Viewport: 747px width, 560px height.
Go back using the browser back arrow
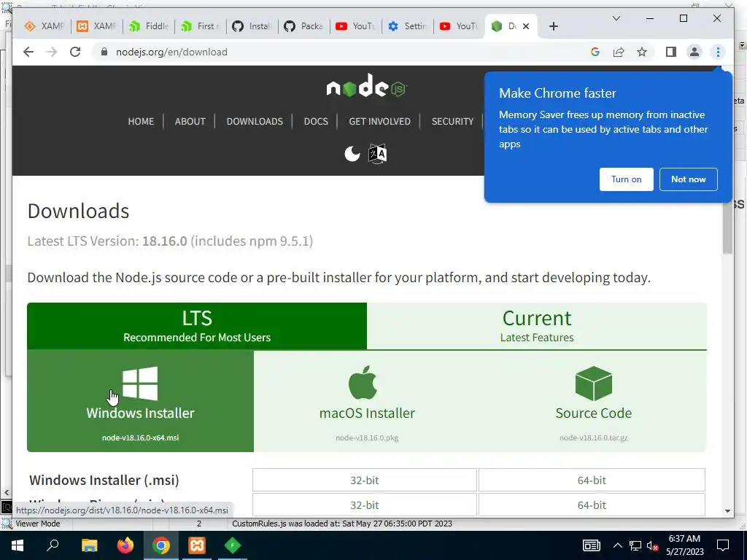coord(28,52)
